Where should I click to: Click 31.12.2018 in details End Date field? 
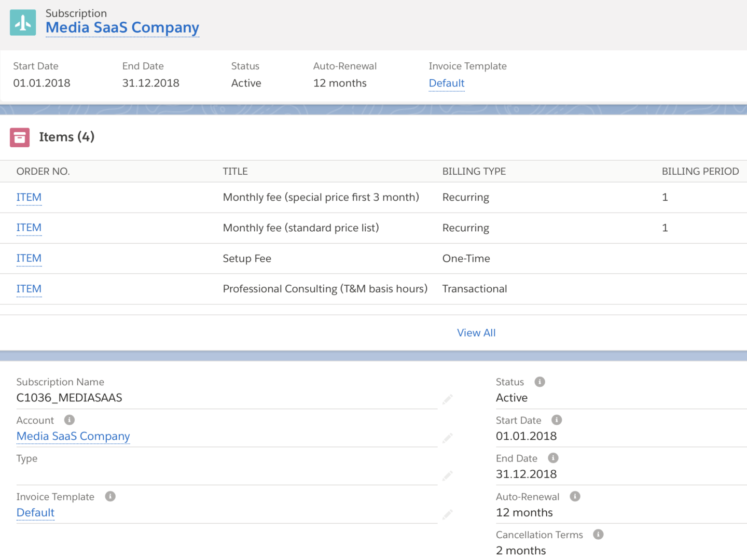[526, 474]
